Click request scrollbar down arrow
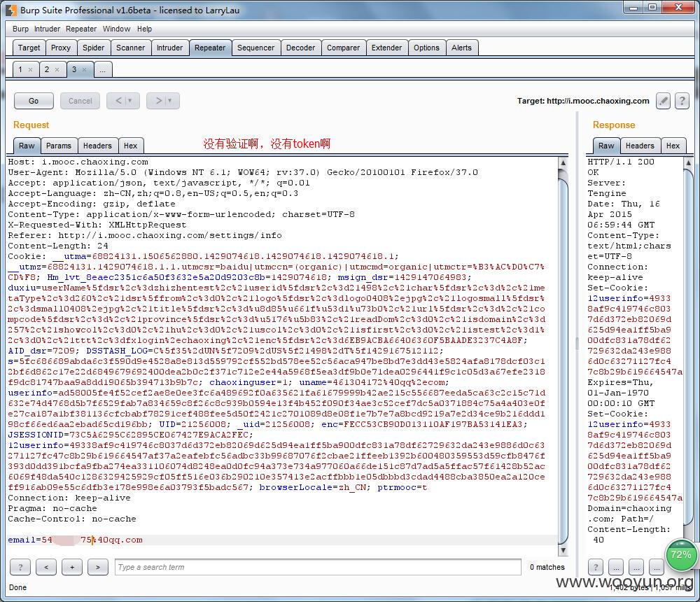The height and width of the screenshot is (602, 700). [563, 551]
